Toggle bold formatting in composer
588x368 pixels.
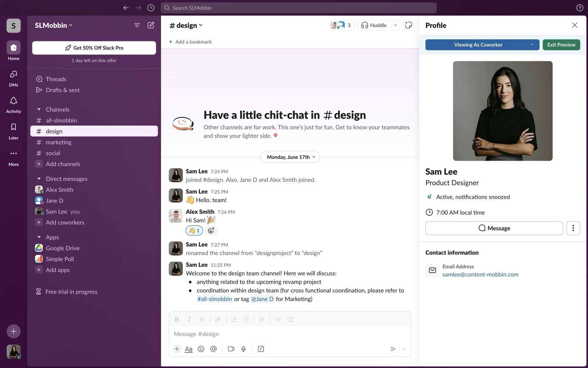177,319
